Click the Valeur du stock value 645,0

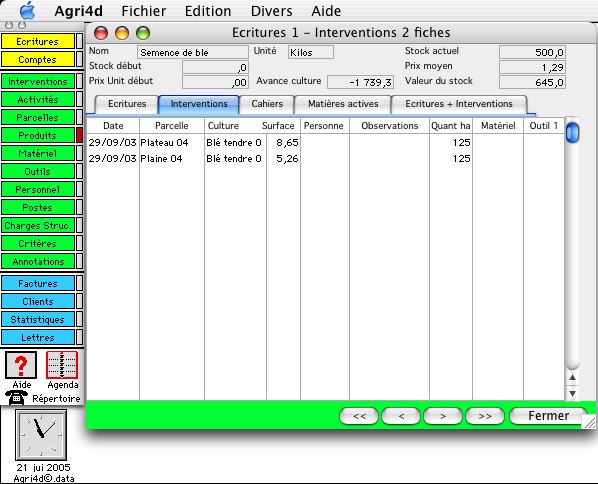(x=532, y=82)
